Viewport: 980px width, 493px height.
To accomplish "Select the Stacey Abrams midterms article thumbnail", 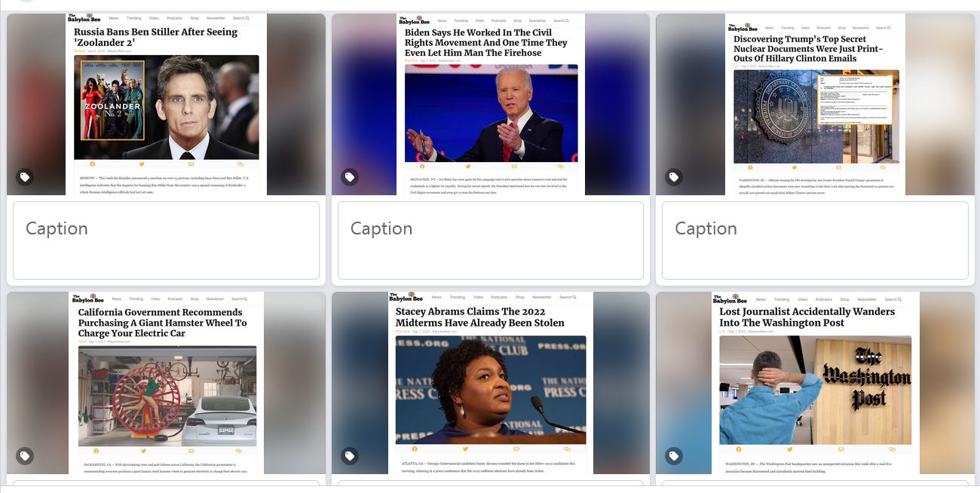I will 491,383.
